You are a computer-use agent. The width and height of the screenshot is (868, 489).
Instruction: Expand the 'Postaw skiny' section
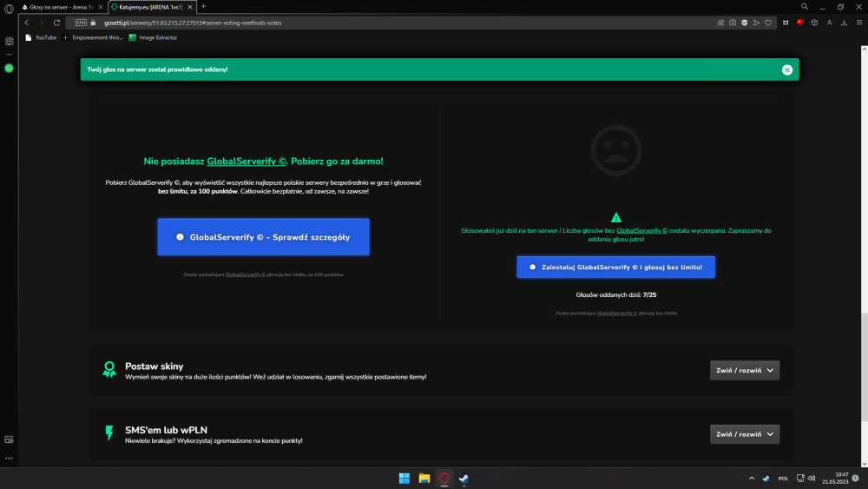745,371
